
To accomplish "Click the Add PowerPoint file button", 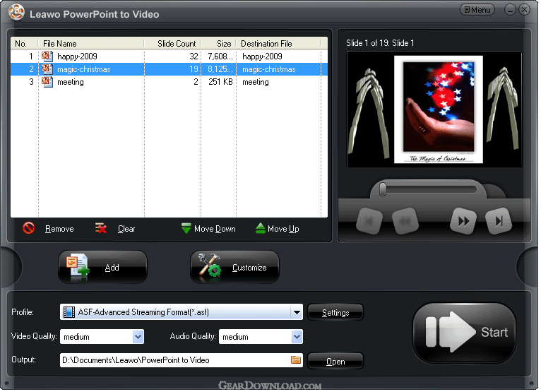I will 103,268.
